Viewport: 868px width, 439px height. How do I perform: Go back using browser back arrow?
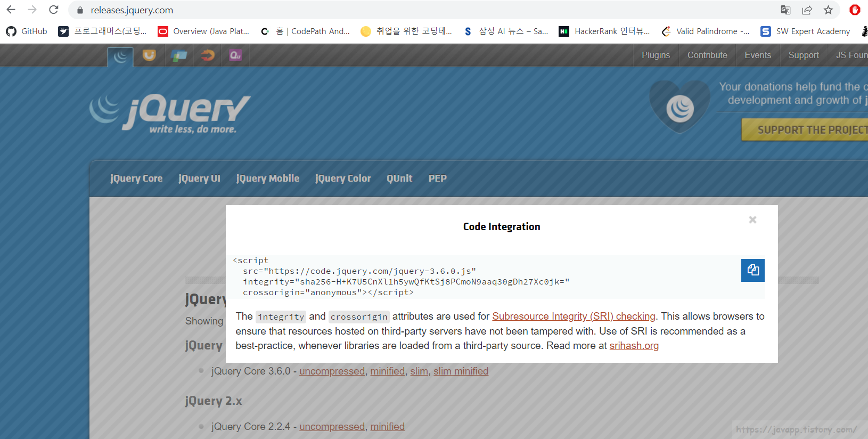11,10
